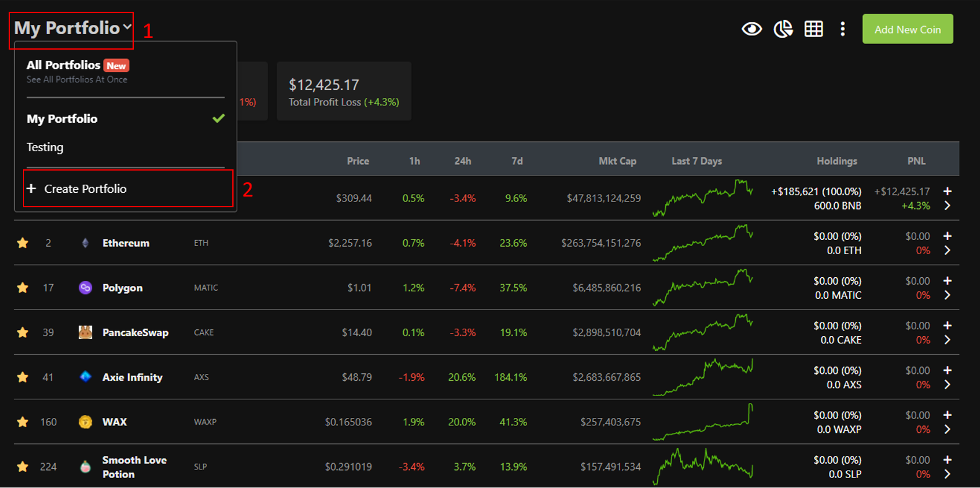Screen dimensions: 980x488
Task: Open the Ethereum coin page link
Action: [126, 243]
